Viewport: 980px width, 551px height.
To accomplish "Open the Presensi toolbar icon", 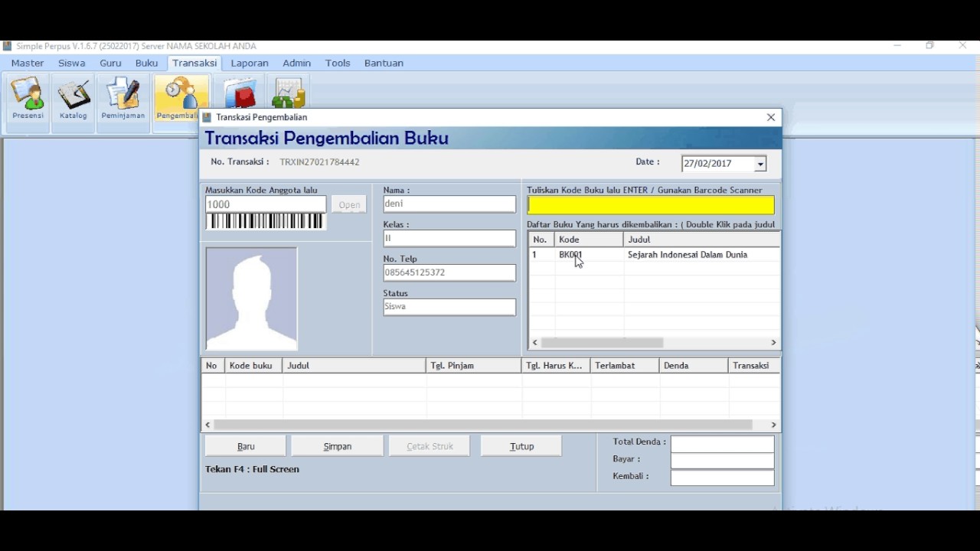I will pyautogui.click(x=28, y=99).
